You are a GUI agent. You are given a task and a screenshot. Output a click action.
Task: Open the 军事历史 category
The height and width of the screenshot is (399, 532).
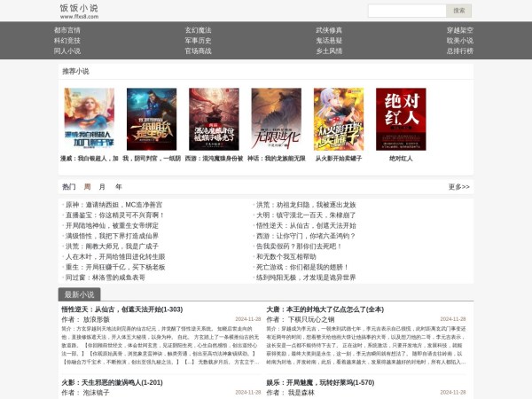pyautogui.click(x=198, y=40)
